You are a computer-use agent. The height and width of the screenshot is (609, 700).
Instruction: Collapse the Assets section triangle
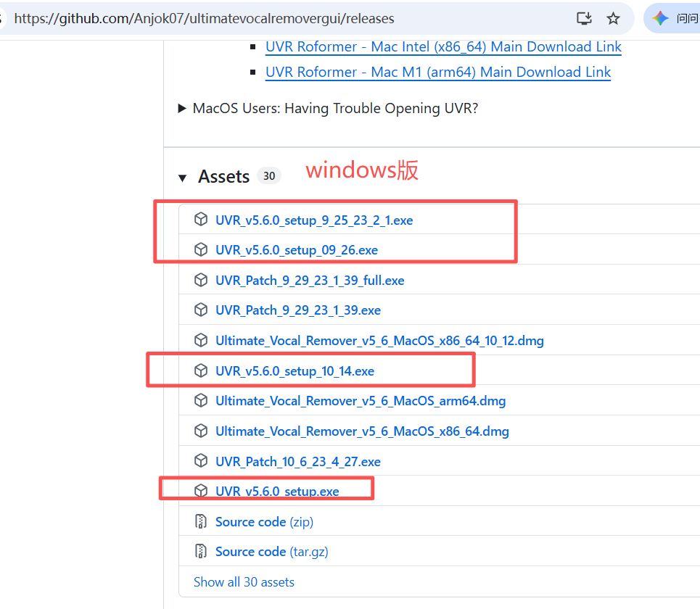[182, 178]
